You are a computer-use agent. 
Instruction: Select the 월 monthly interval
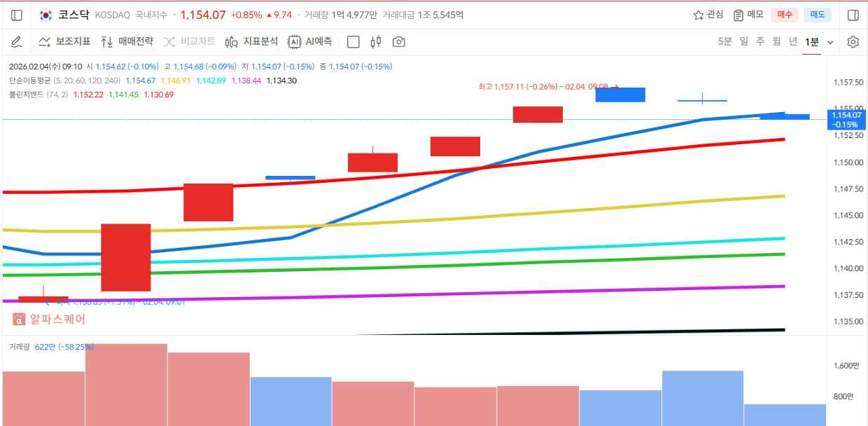[776, 42]
